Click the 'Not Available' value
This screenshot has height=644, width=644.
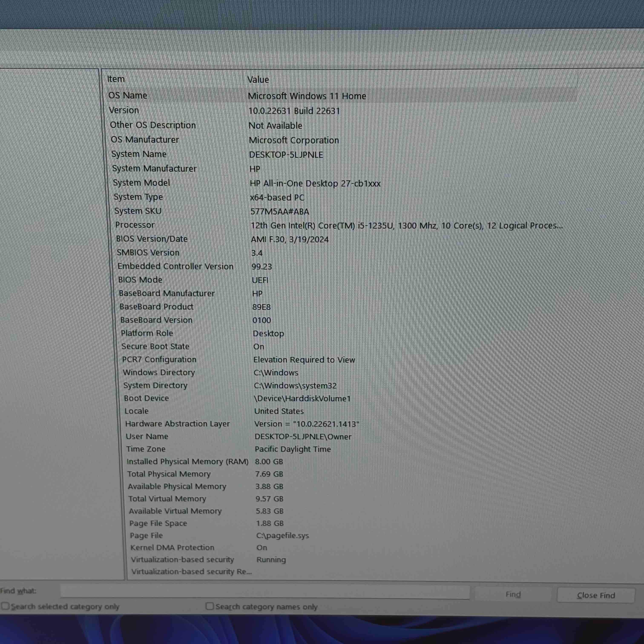point(275,126)
